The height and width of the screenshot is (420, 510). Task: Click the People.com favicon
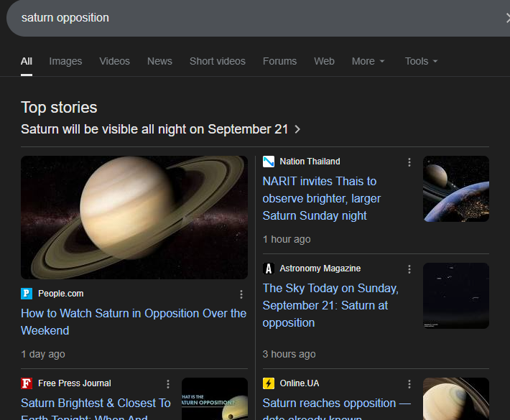[27, 294]
